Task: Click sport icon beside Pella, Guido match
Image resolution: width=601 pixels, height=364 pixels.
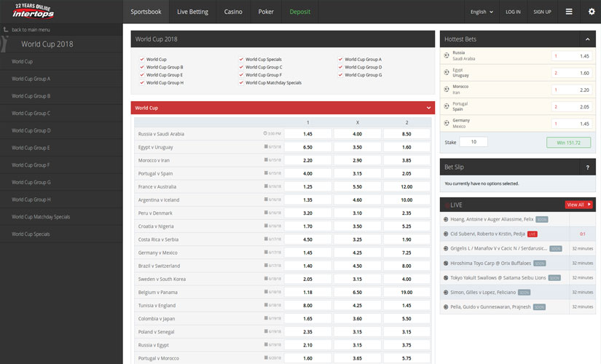Action: (446, 307)
